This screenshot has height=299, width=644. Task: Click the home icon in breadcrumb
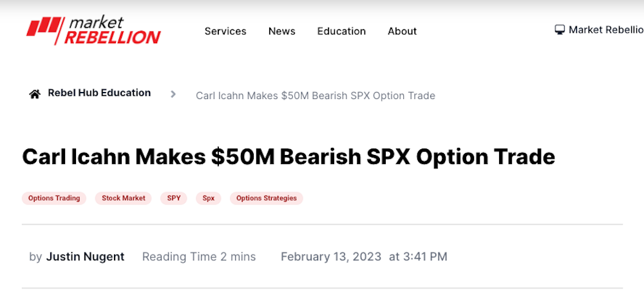35,94
